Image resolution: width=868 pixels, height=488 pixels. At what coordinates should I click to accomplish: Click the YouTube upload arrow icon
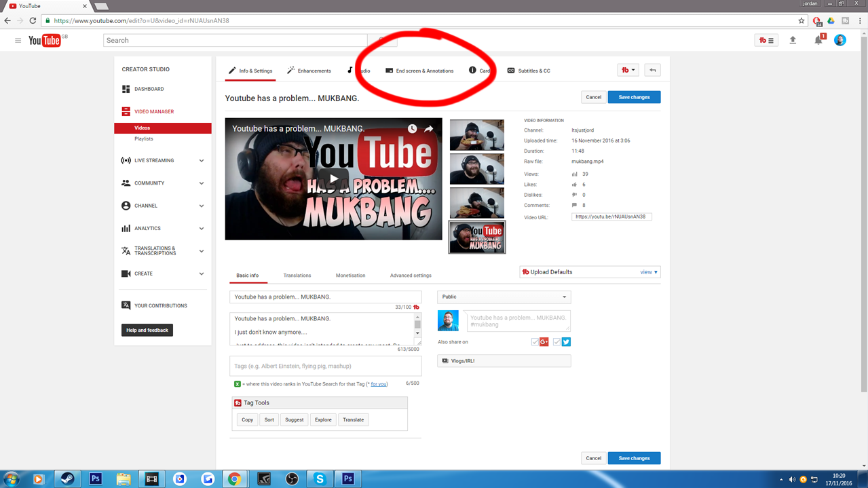pos(792,41)
